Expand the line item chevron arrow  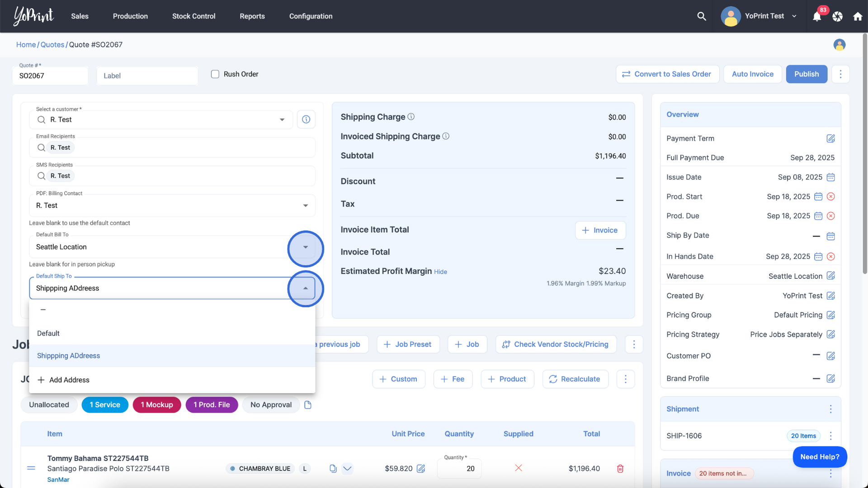tap(347, 469)
